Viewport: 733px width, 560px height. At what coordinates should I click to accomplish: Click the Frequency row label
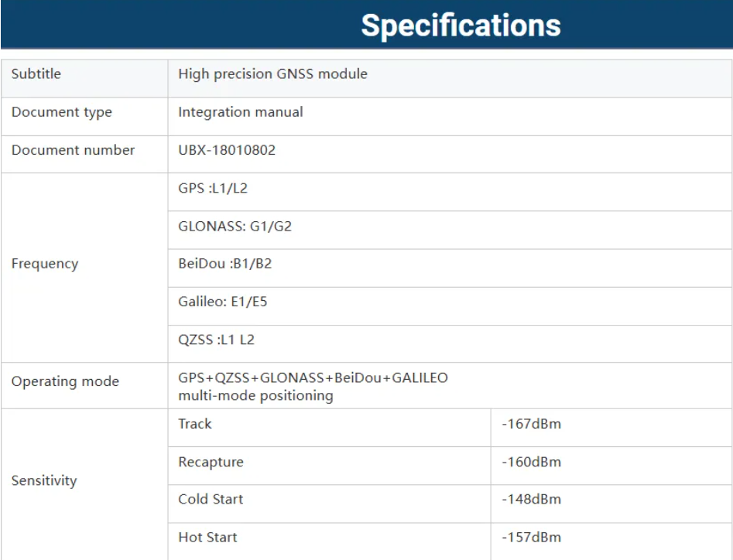[x=45, y=264]
